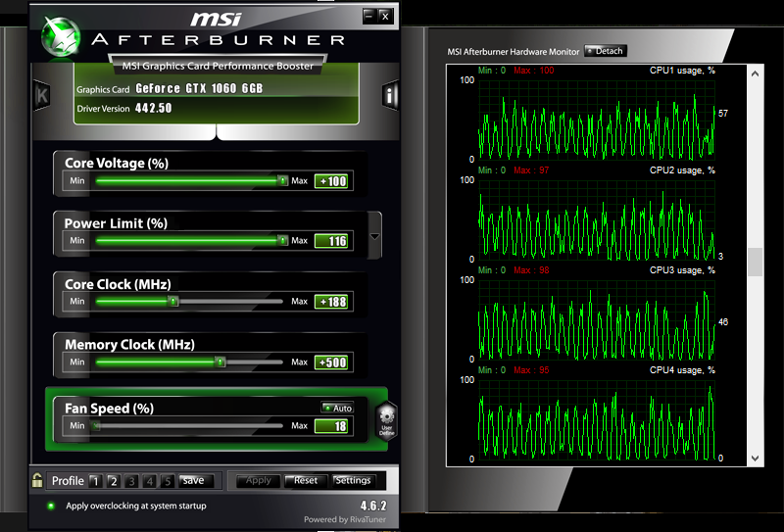Toggle Fan Speed Auto mode

(x=337, y=408)
